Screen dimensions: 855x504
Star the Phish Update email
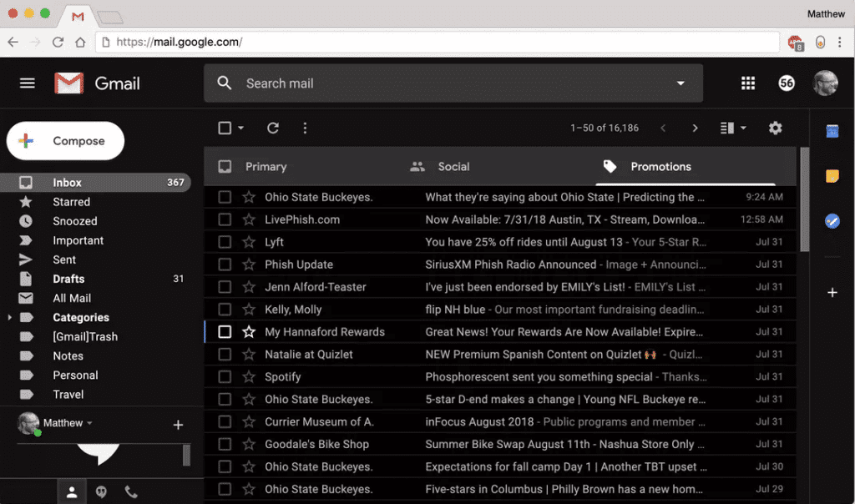tap(249, 265)
